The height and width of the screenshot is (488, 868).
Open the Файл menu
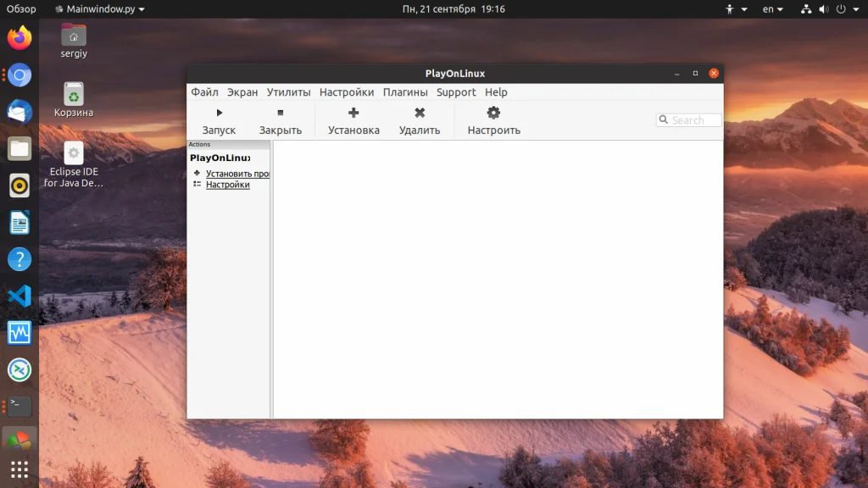pos(204,92)
